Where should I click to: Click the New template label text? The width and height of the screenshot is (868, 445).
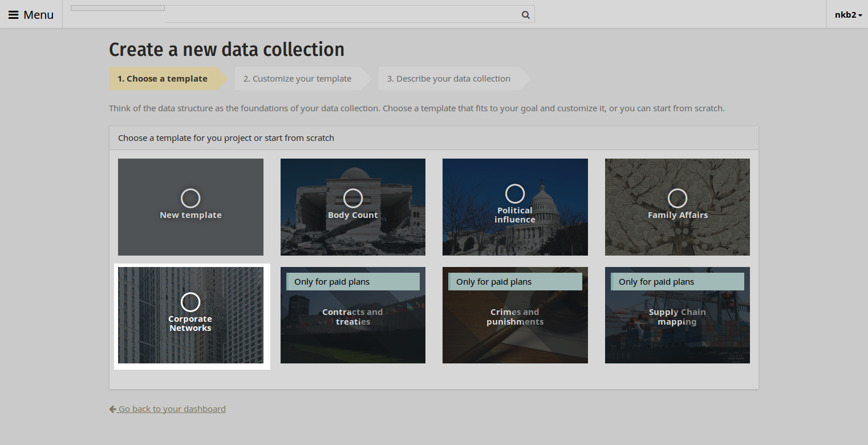pyautogui.click(x=190, y=215)
